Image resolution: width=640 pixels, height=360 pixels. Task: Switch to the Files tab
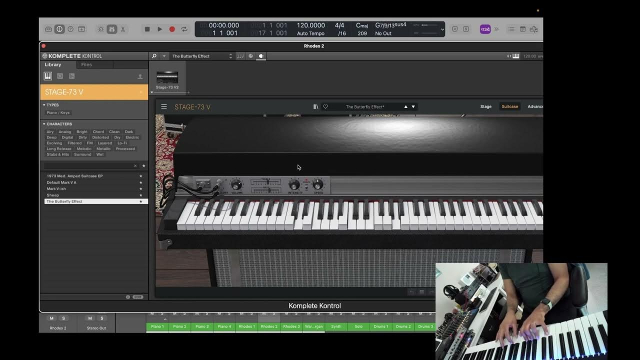(87, 65)
